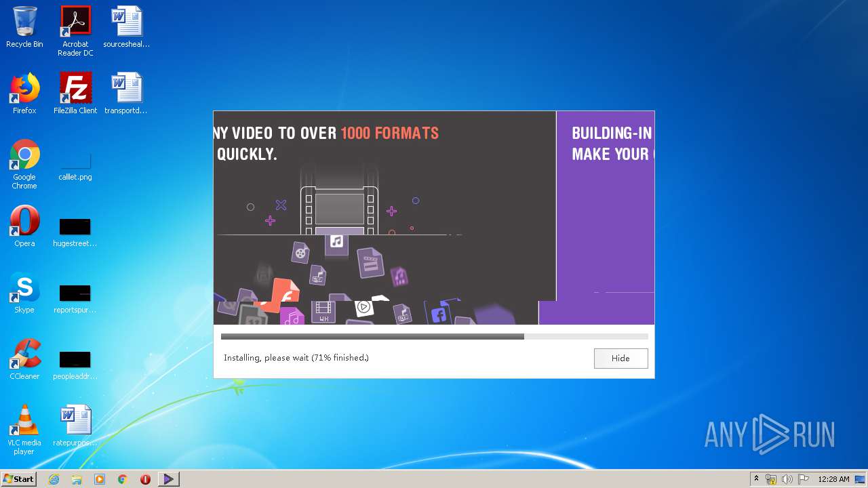Click the 12:28 AM taskbar clock
868x488 pixels.
click(833, 479)
